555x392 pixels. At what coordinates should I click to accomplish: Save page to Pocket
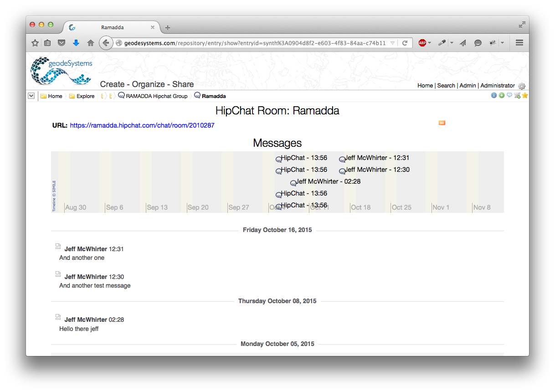62,43
